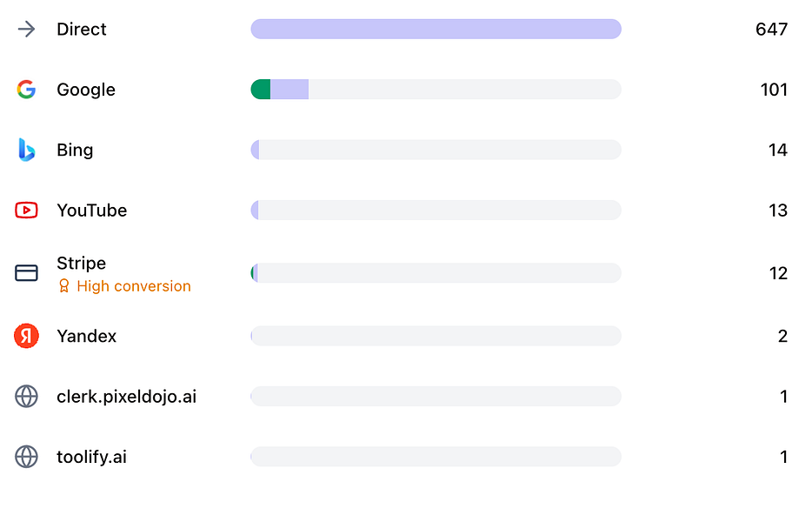The height and width of the screenshot is (522, 812).
Task: Click the Google logo icon
Action: [x=27, y=90]
